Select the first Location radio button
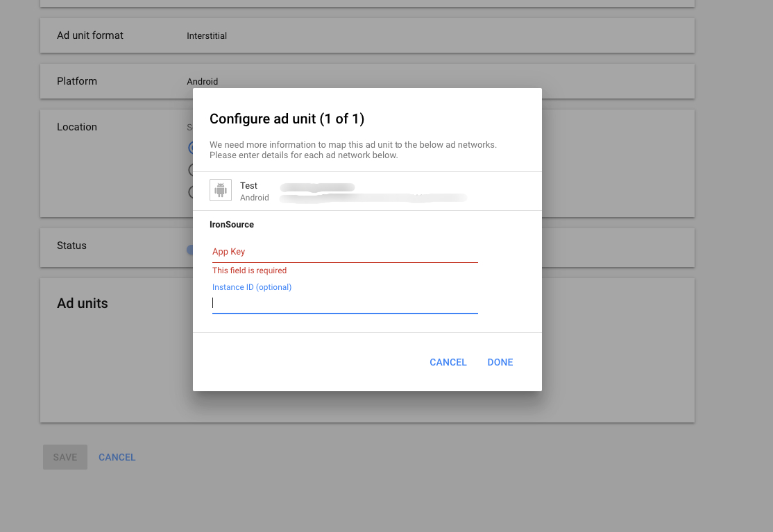 [194, 147]
